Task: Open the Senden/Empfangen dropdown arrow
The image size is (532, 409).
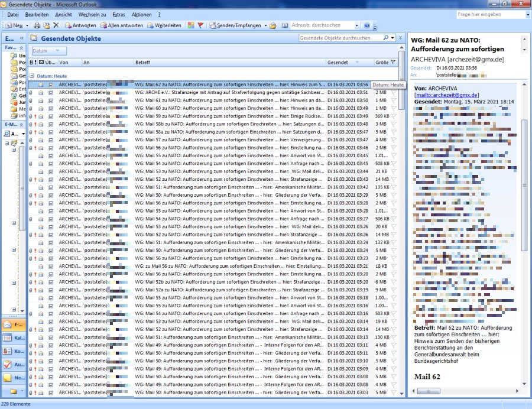Action: [265, 25]
